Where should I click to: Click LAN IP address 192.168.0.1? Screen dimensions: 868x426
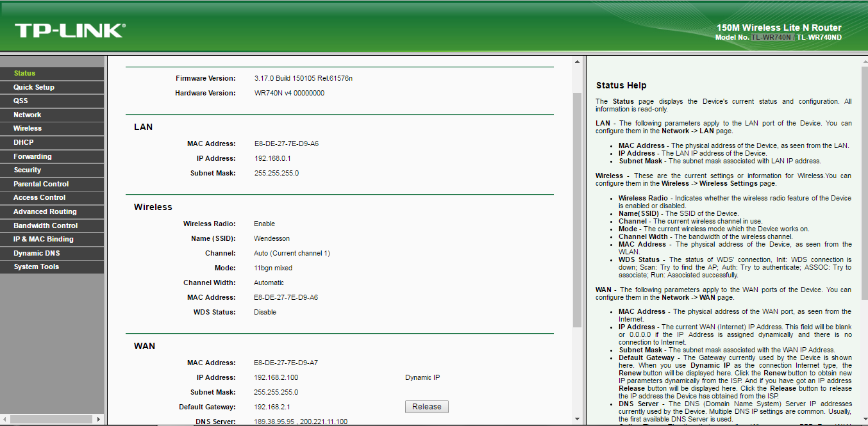pos(273,158)
